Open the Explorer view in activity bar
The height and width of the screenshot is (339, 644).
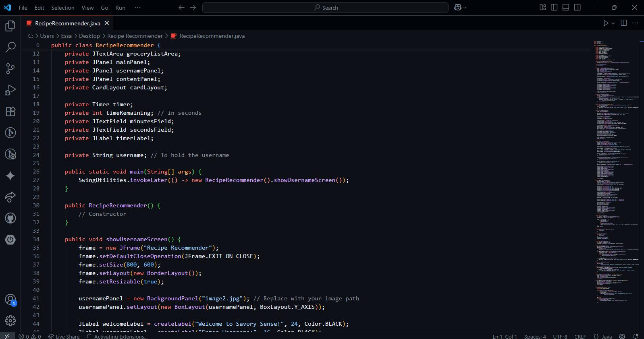10,26
